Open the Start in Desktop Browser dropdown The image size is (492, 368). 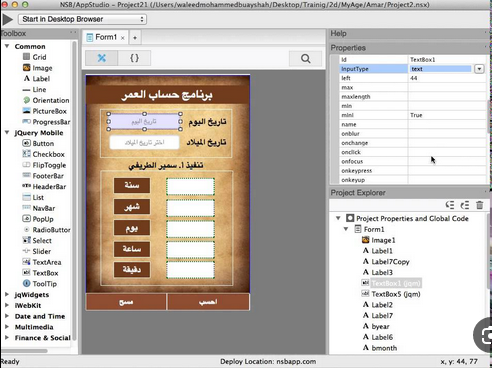coord(82,19)
